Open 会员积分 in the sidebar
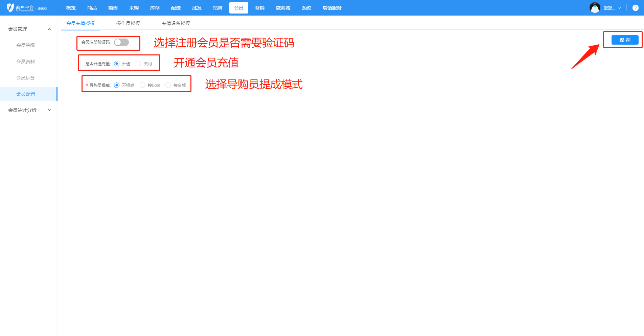 tap(26, 78)
